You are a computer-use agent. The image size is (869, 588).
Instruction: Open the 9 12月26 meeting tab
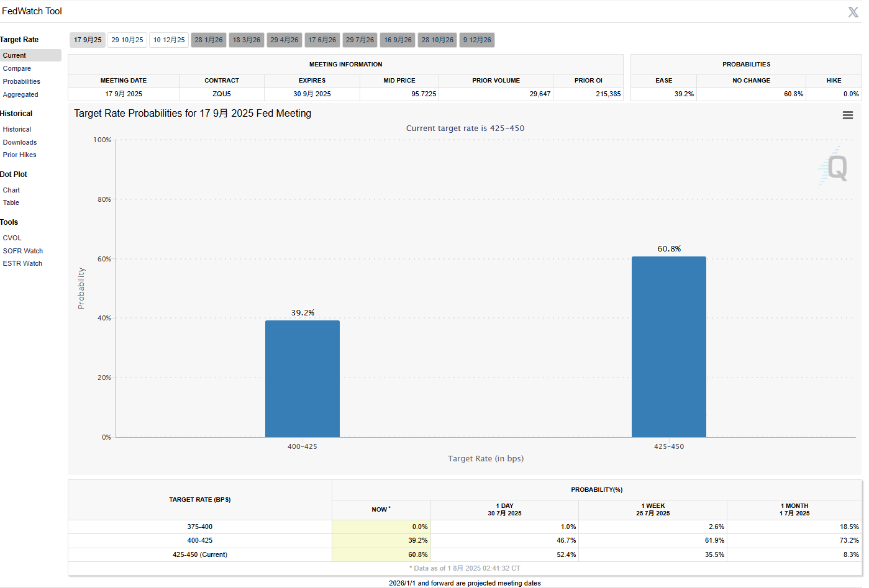point(477,40)
